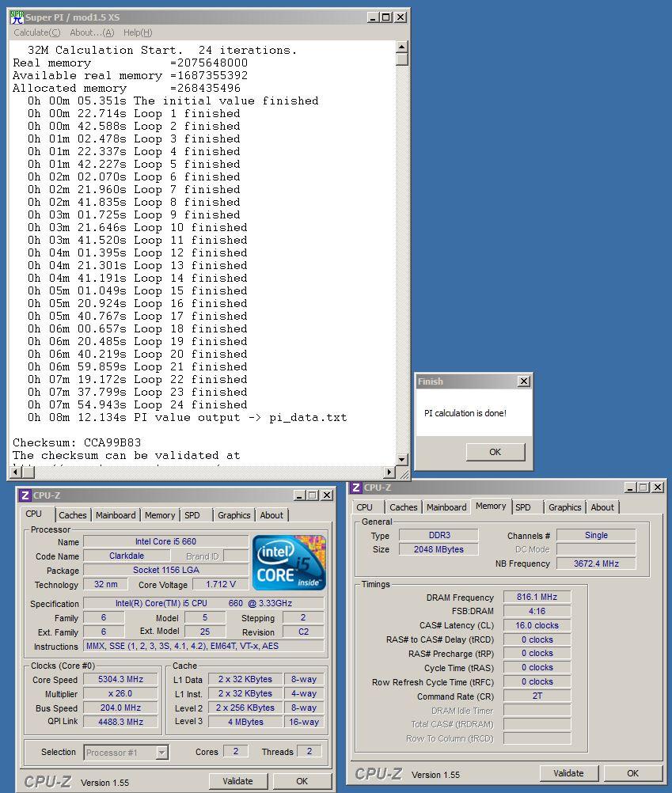Click the Channels # value Single
Screen dimensions: 672x793
coord(596,535)
